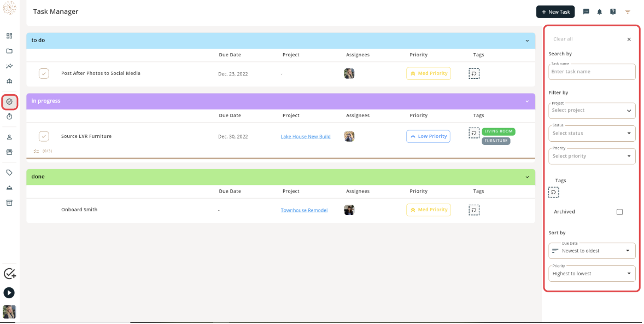The height and width of the screenshot is (324, 644).
Task: Tick the Archived checkbox
Action: click(619, 212)
